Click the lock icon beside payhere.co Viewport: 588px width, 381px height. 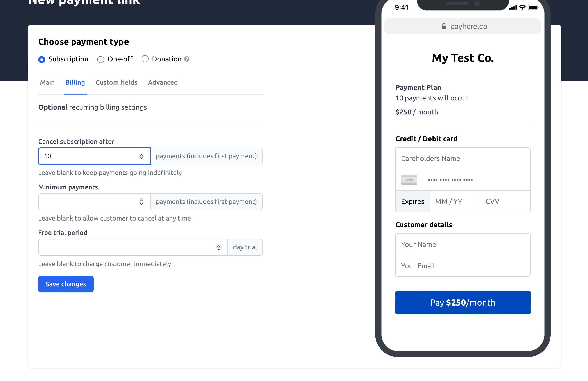click(x=444, y=27)
